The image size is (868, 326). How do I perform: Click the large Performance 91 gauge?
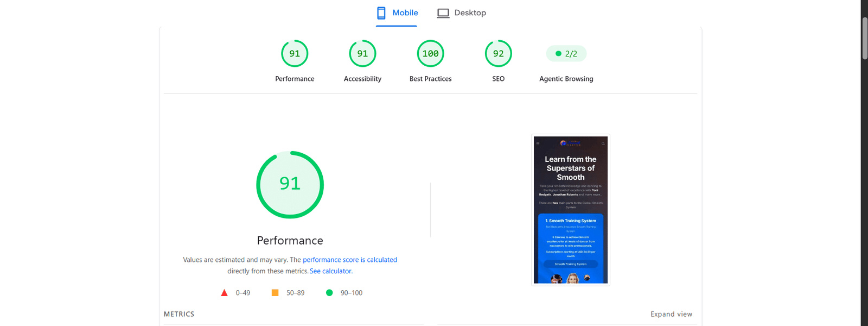pyautogui.click(x=290, y=185)
